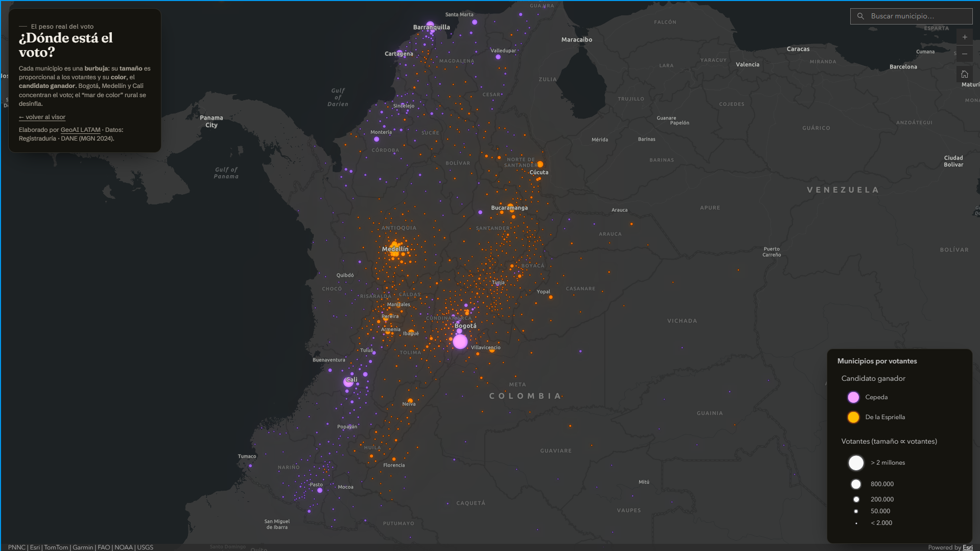
Task: Click the pink Cali bubble
Action: point(348,382)
